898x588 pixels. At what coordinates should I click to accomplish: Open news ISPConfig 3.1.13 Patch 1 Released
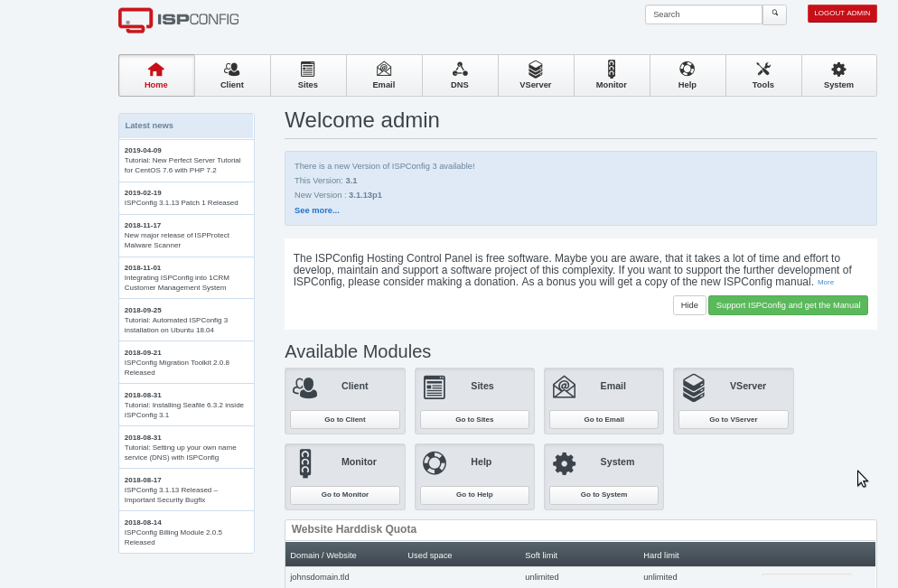tap(186, 198)
